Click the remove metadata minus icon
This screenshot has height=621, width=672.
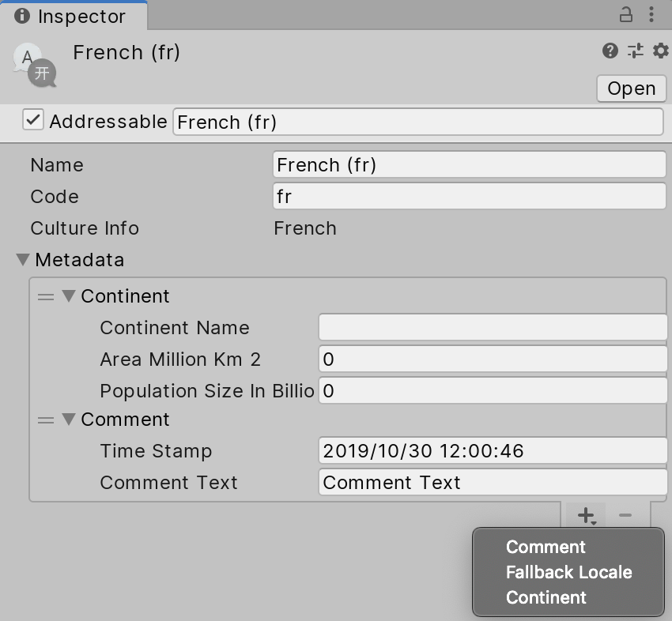625,515
